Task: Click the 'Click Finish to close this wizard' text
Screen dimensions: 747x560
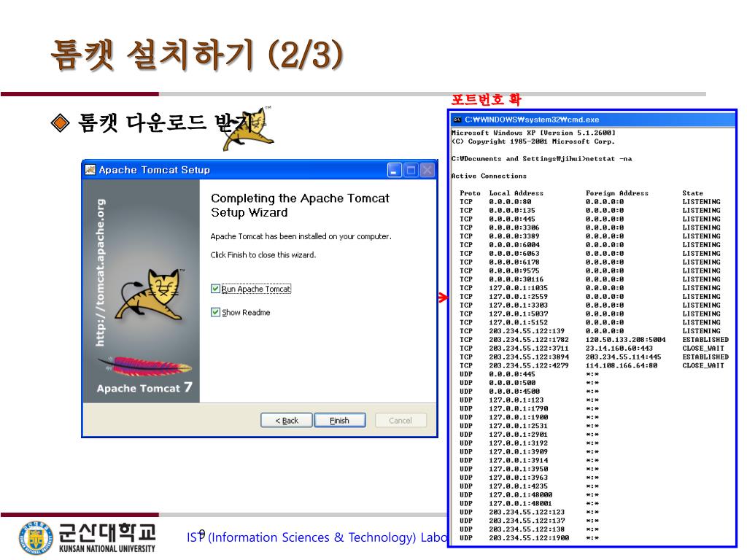Action: click(x=263, y=254)
